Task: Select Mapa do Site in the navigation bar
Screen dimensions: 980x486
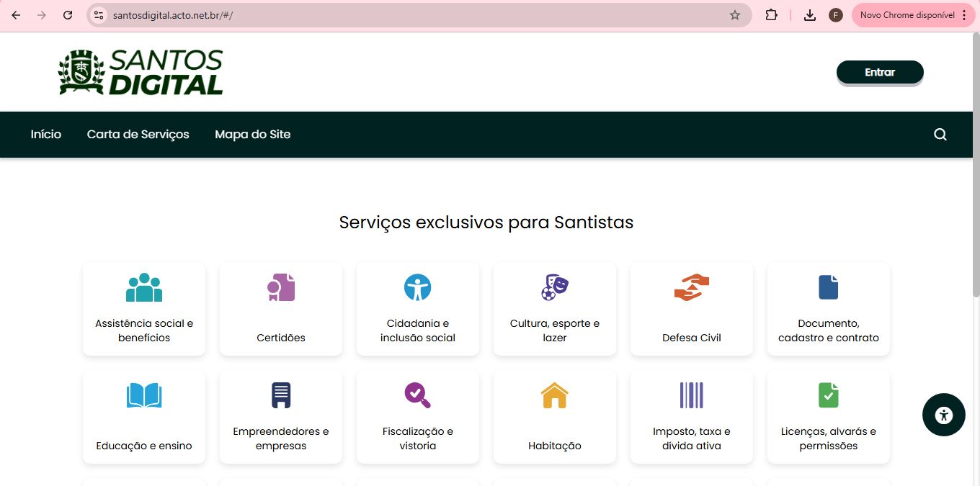Action: coord(252,134)
